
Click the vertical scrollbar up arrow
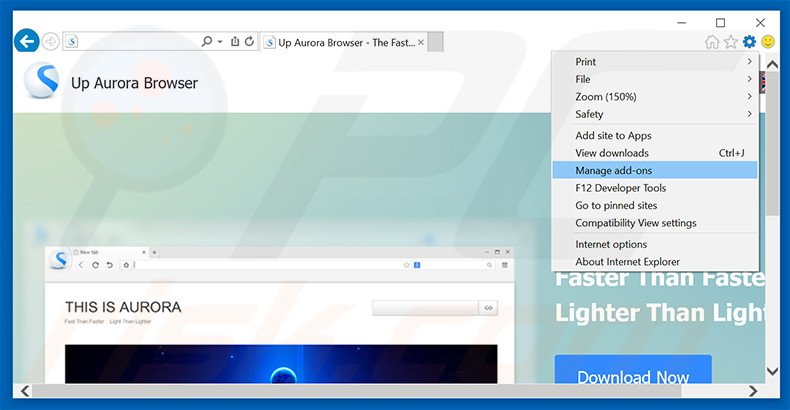click(x=772, y=64)
